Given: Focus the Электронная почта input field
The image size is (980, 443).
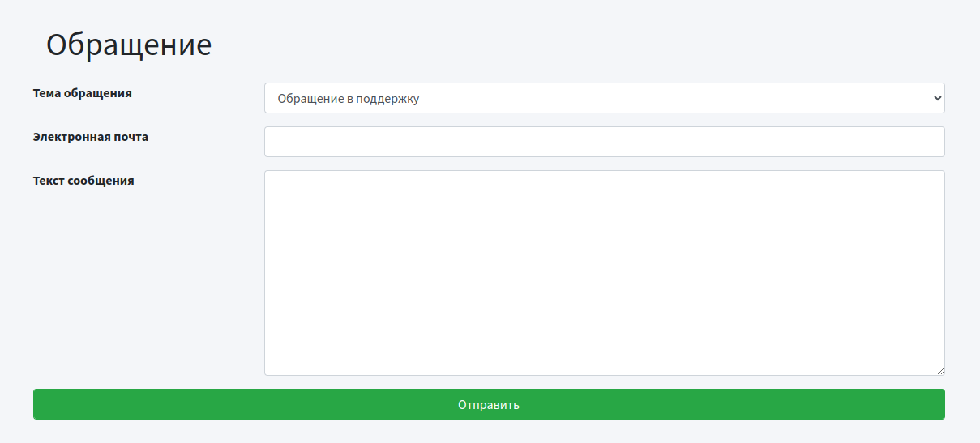Looking at the screenshot, I should (604, 142).
